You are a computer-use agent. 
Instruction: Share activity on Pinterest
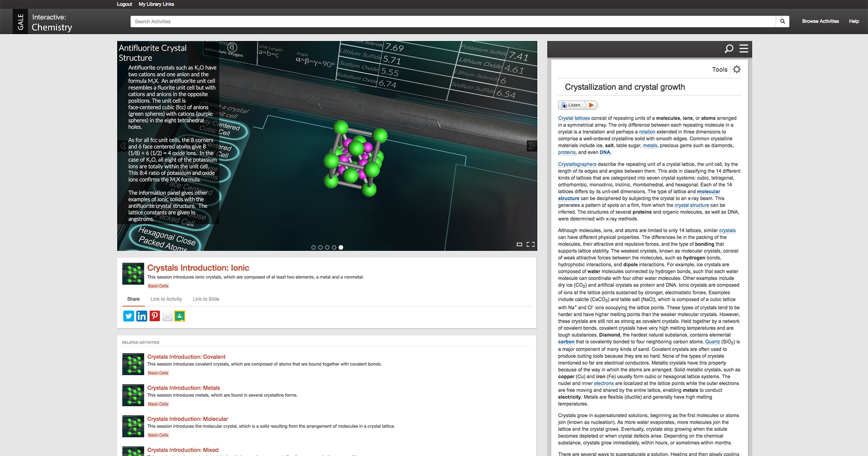coord(155,316)
